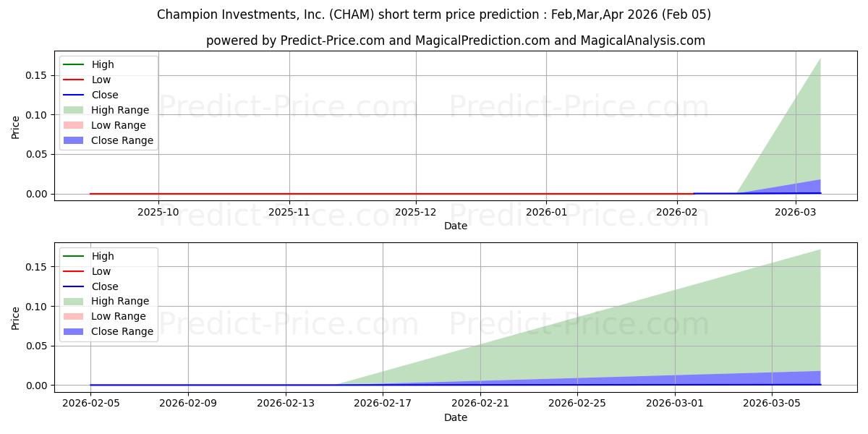Click the green High line marker in bottom legend
The width and height of the screenshot is (868, 434).
pos(74,256)
